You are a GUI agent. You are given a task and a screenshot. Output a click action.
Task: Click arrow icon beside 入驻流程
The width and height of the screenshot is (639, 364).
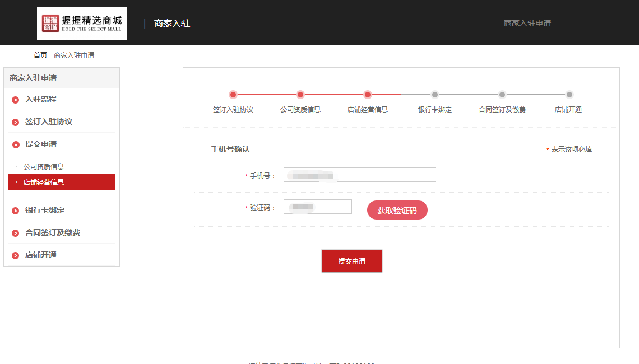tap(16, 100)
